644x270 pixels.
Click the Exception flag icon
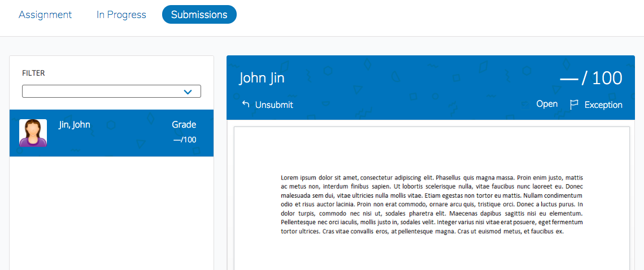[574, 104]
